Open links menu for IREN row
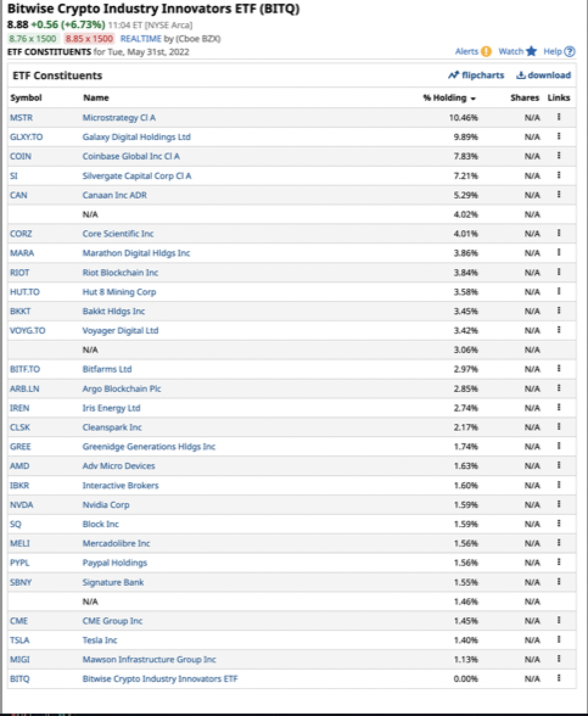The width and height of the screenshot is (588, 716). pos(559,407)
